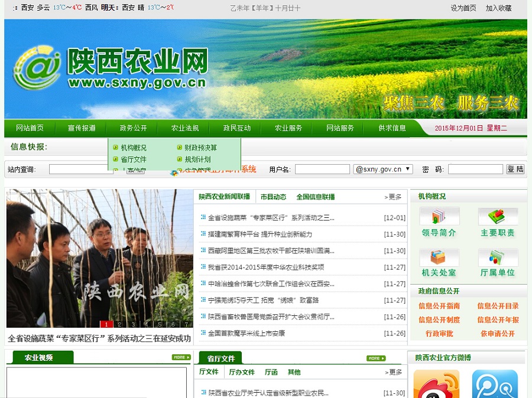The width and height of the screenshot is (532, 398).
Task: Open 网站首页 in navigation bar
Action: pyautogui.click(x=30, y=128)
